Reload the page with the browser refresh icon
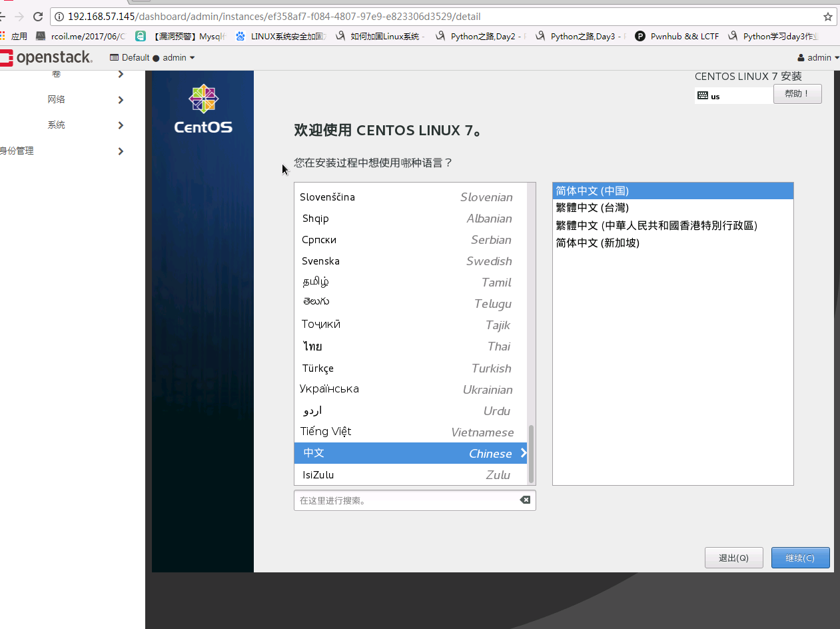 [x=37, y=17]
